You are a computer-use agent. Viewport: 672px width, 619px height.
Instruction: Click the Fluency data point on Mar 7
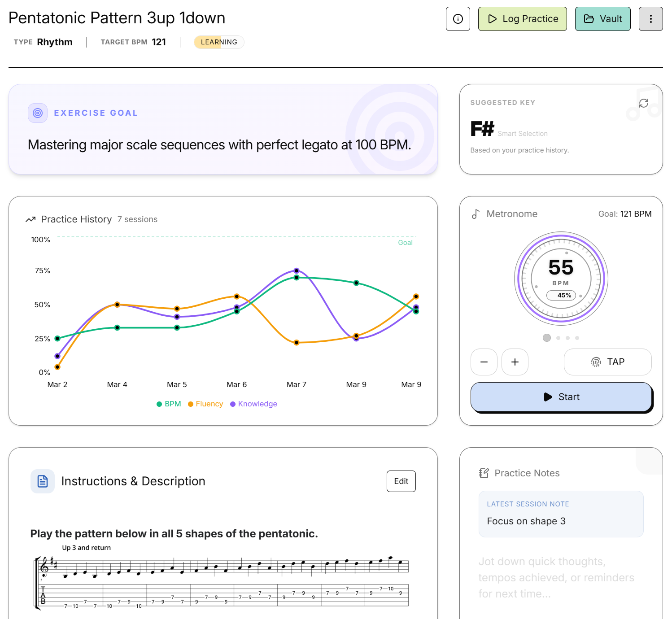[297, 343]
